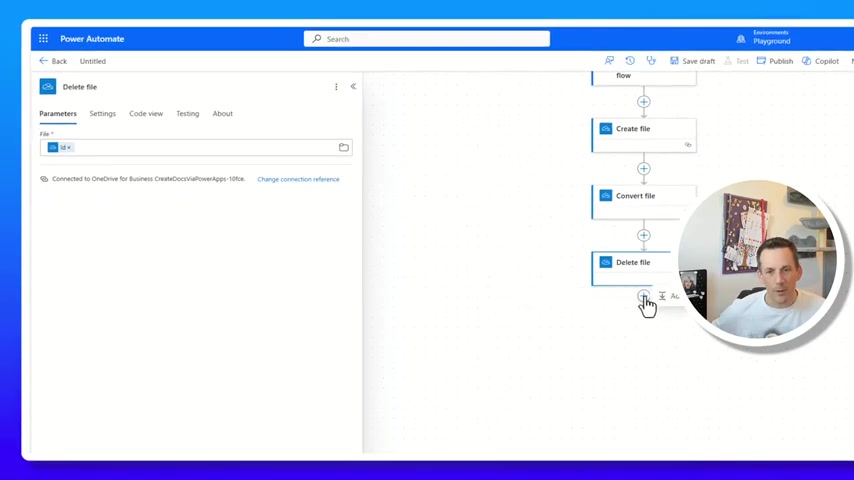Click the Change connection reference link
The width and height of the screenshot is (854, 480).
298,180
